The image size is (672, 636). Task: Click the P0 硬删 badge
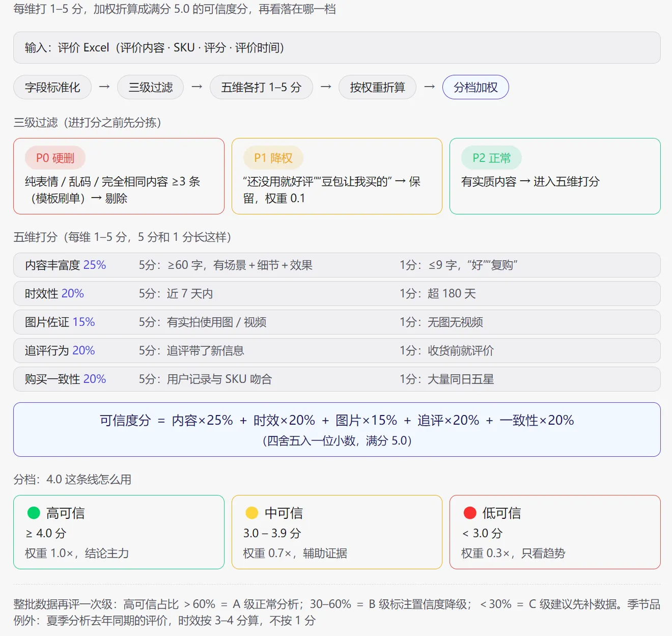tap(55, 158)
